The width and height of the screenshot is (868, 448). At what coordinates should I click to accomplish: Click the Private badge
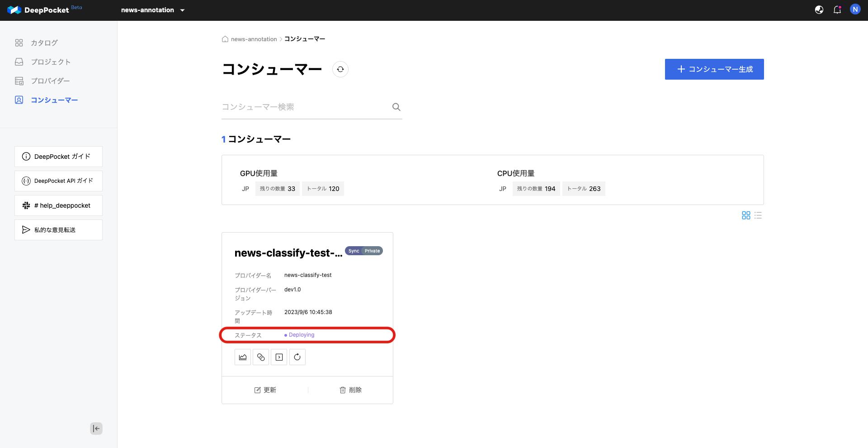click(373, 251)
